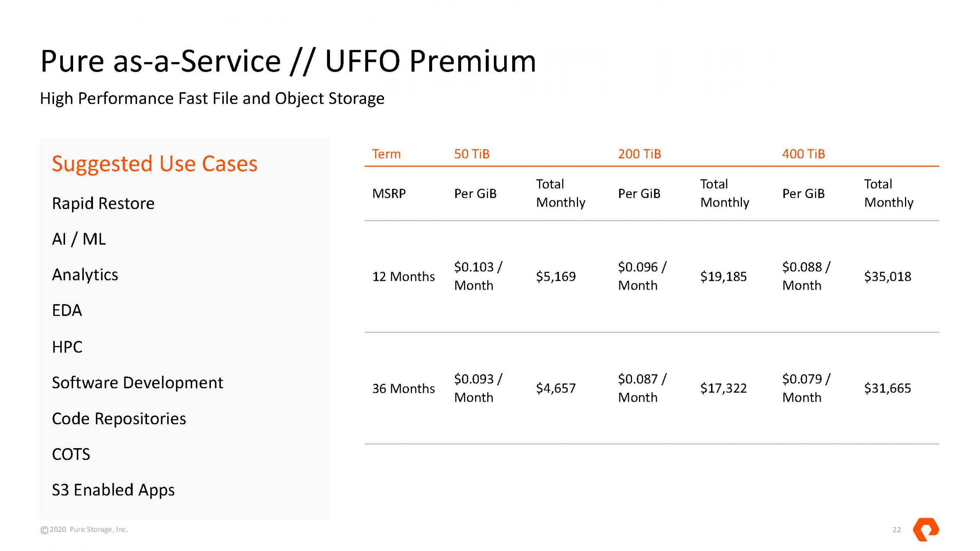Viewport: 980px width, 551px height.
Task: Click the $35,018 total monthly price
Action: pyautogui.click(x=887, y=276)
